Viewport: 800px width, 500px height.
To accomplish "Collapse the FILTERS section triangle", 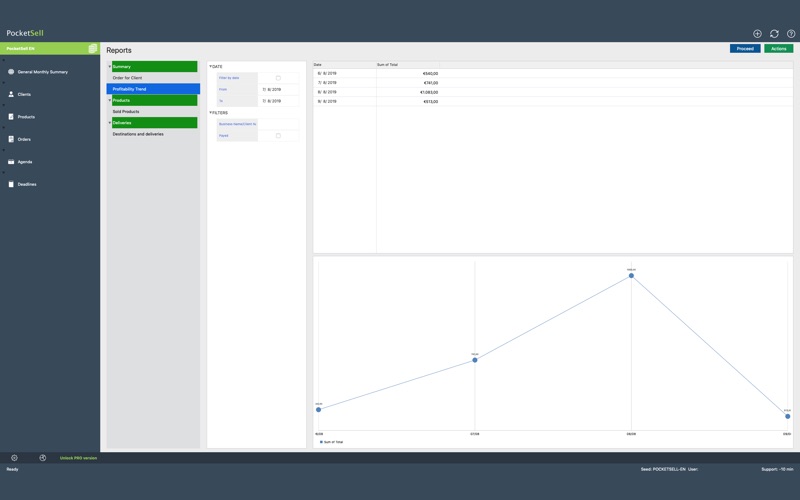I will 210,112.
